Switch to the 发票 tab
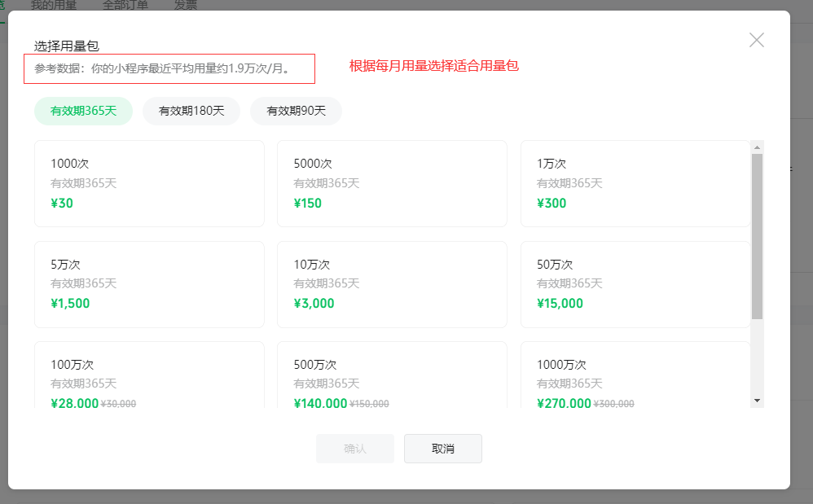 point(186,6)
